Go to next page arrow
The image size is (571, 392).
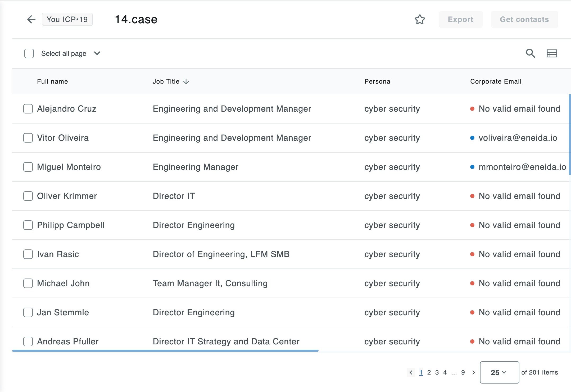473,372
